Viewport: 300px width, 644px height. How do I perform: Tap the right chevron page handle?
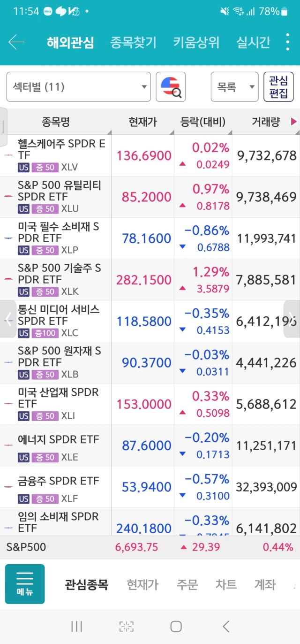click(x=292, y=319)
